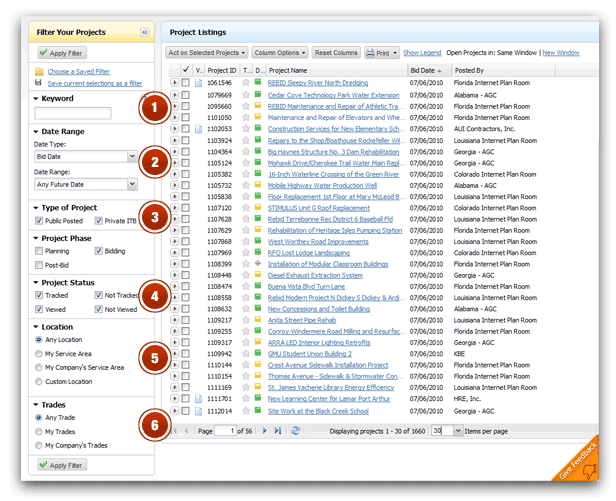This screenshot has width=616, height=501.
Task: Select My Service Area location
Action: point(38,354)
